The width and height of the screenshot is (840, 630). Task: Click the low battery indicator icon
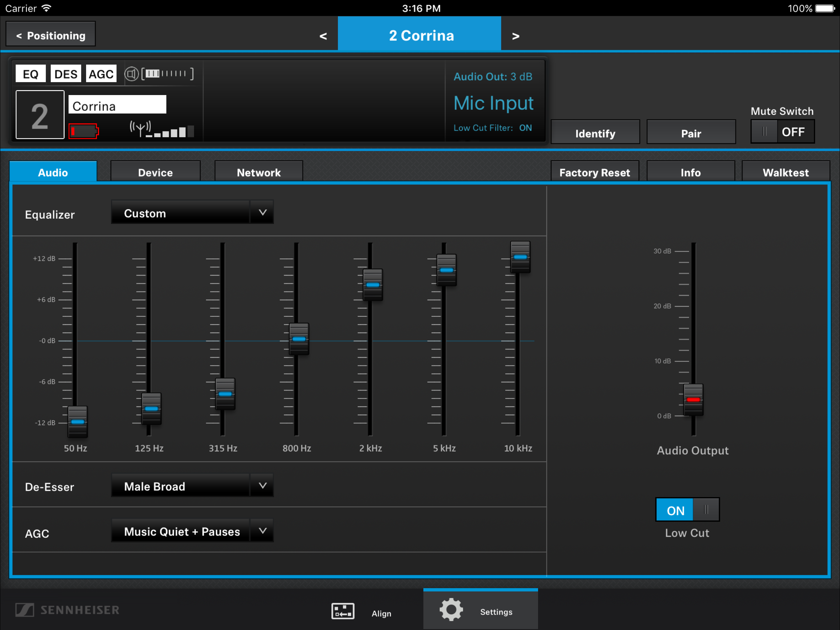tap(84, 131)
